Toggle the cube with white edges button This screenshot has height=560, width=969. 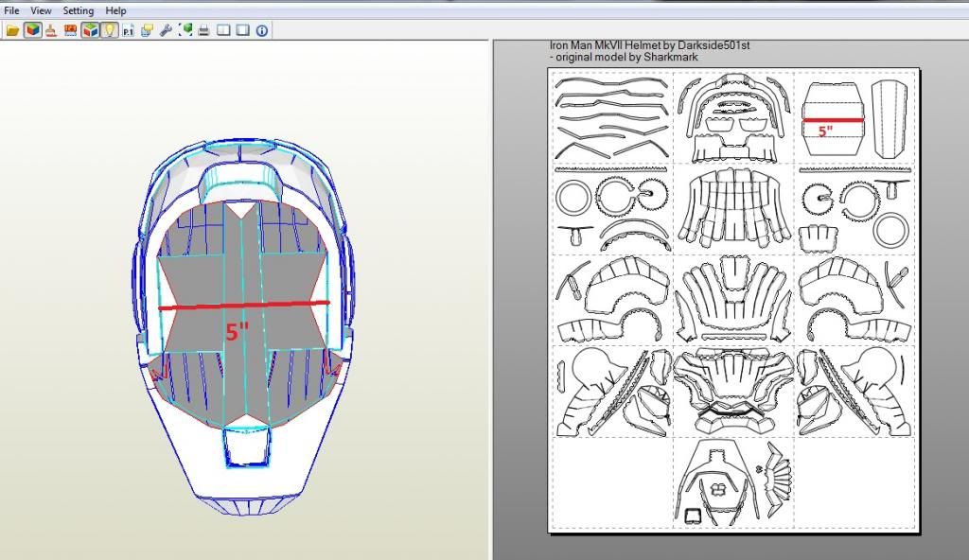[x=90, y=30]
